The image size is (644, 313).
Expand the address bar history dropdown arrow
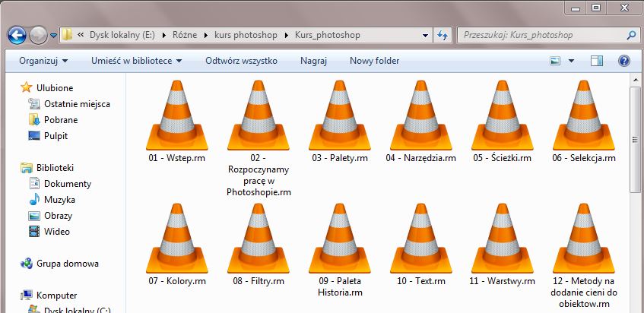pyautogui.click(x=426, y=36)
